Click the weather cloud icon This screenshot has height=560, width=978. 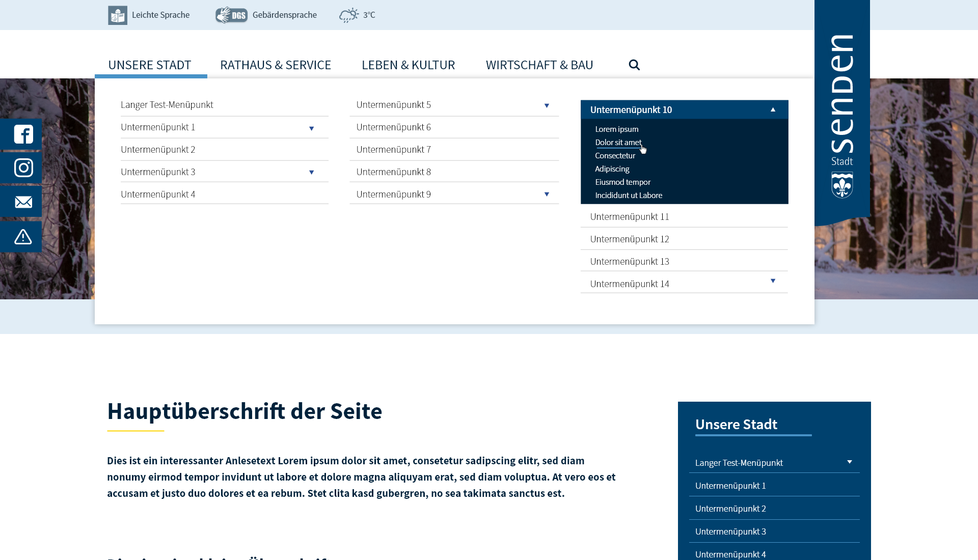(349, 15)
